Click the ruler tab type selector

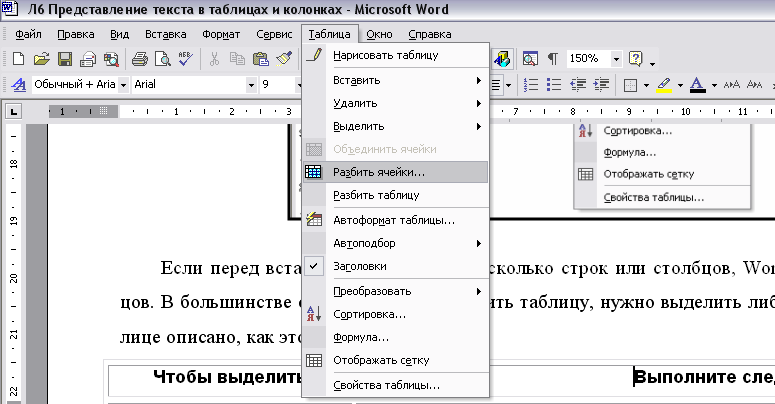click(13, 112)
